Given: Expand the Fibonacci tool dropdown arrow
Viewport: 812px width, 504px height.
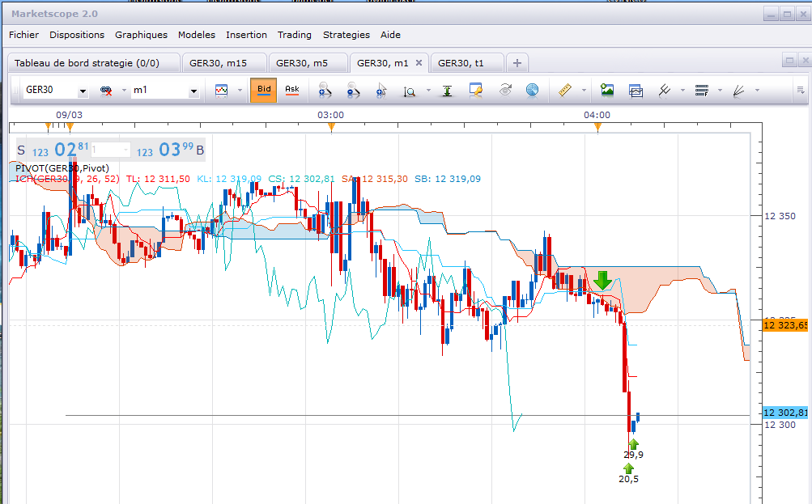Looking at the screenshot, I should pyautogui.click(x=720, y=91).
